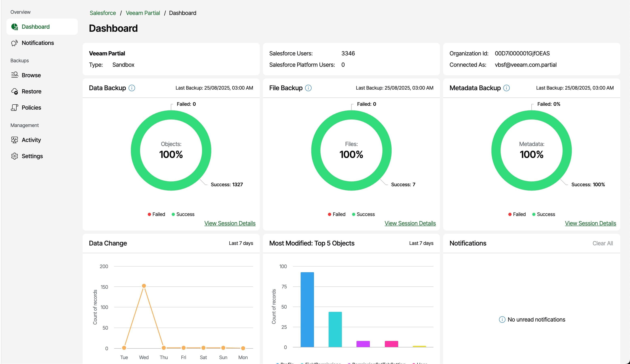The height and width of the screenshot is (364, 630).
Task: Click the Connected As value vbsf@veeam.com.partial
Action: pyautogui.click(x=526, y=65)
